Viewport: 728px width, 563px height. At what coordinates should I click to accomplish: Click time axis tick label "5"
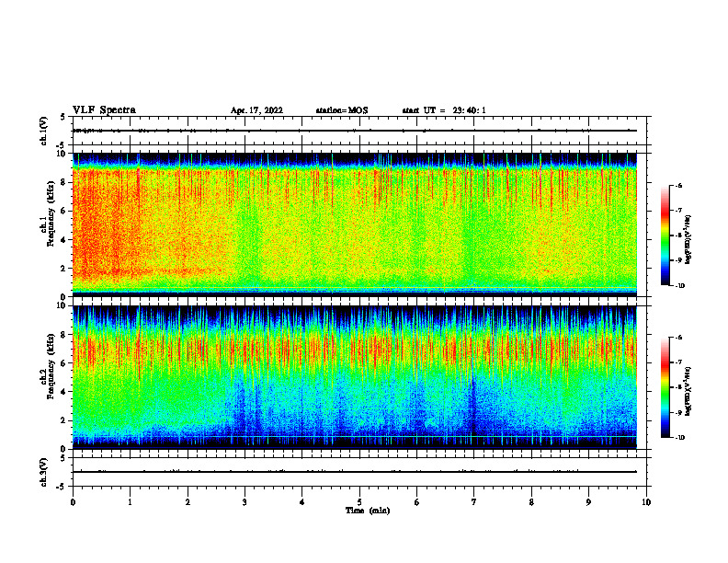click(359, 502)
